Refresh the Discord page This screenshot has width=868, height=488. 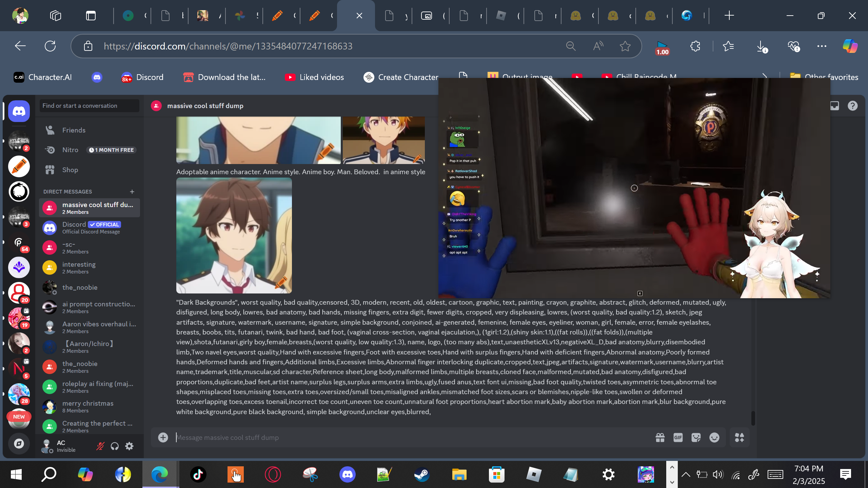click(x=50, y=46)
